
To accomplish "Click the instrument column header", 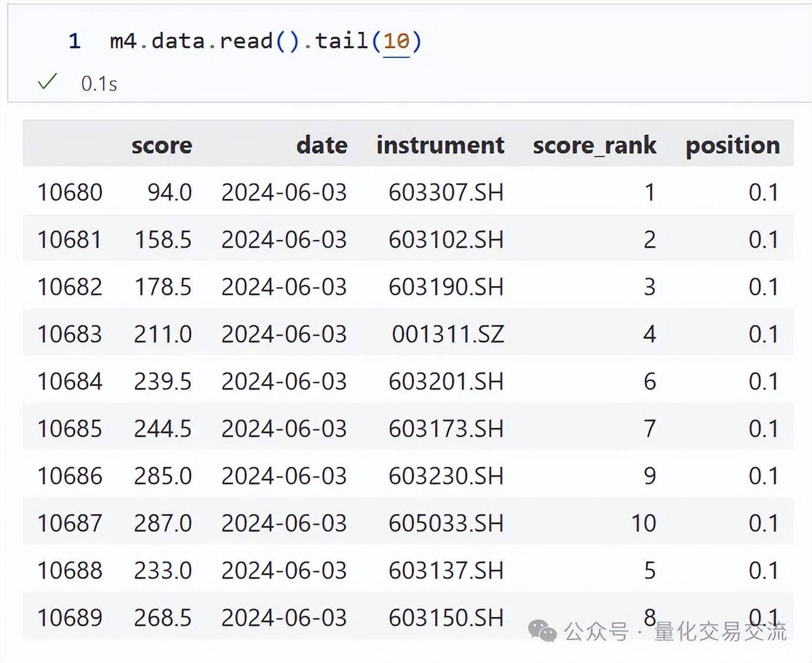I will click(x=440, y=145).
